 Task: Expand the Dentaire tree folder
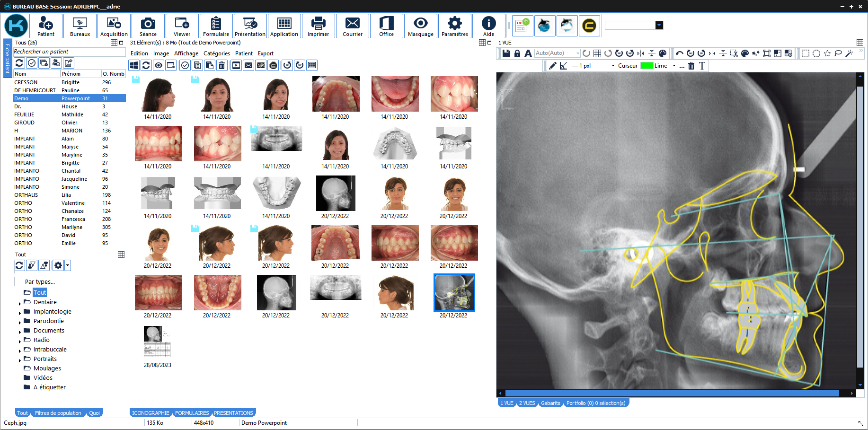click(20, 303)
